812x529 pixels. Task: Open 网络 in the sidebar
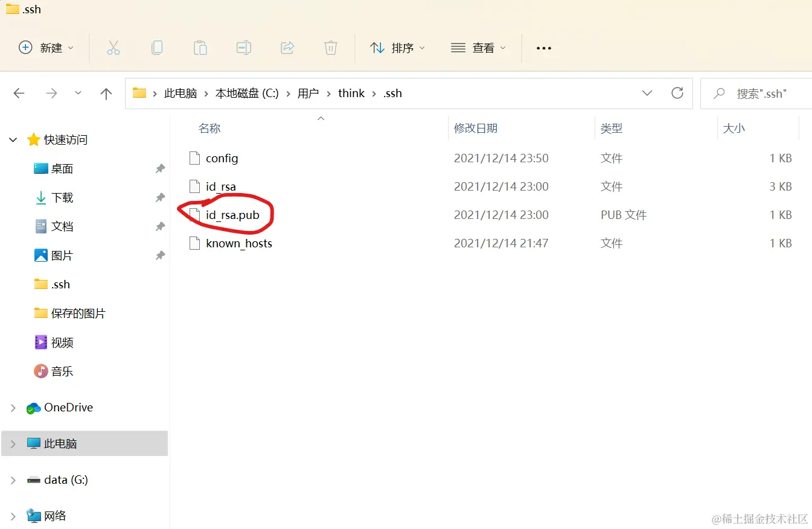[x=55, y=516]
